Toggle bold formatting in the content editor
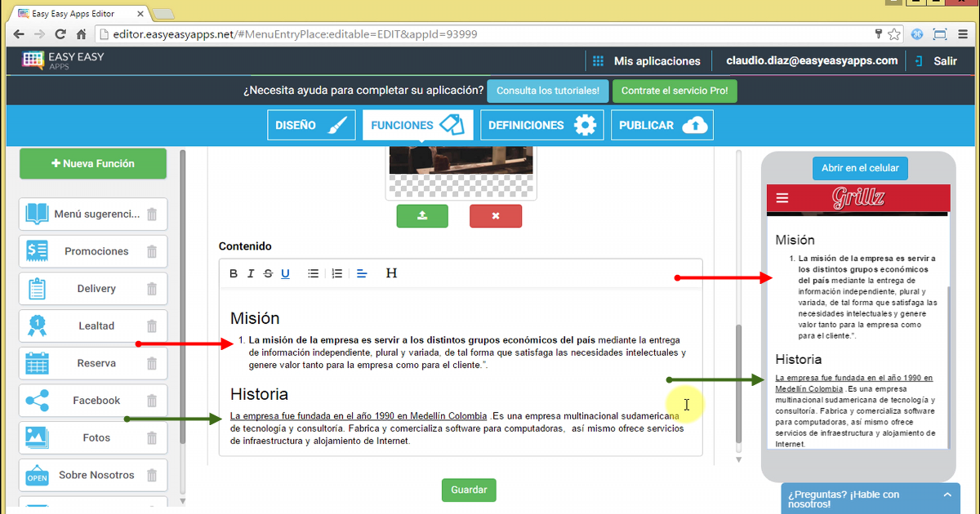 point(234,273)
